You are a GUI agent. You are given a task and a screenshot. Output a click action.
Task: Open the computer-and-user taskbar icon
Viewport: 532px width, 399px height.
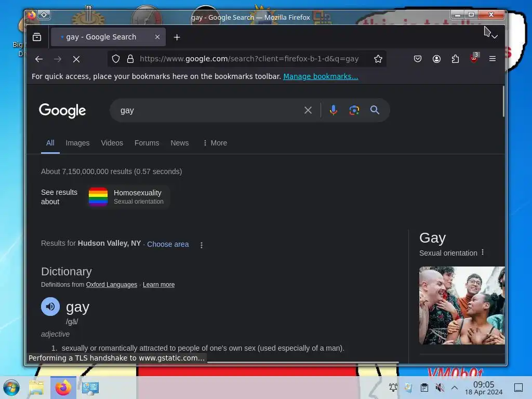[90, 388]
